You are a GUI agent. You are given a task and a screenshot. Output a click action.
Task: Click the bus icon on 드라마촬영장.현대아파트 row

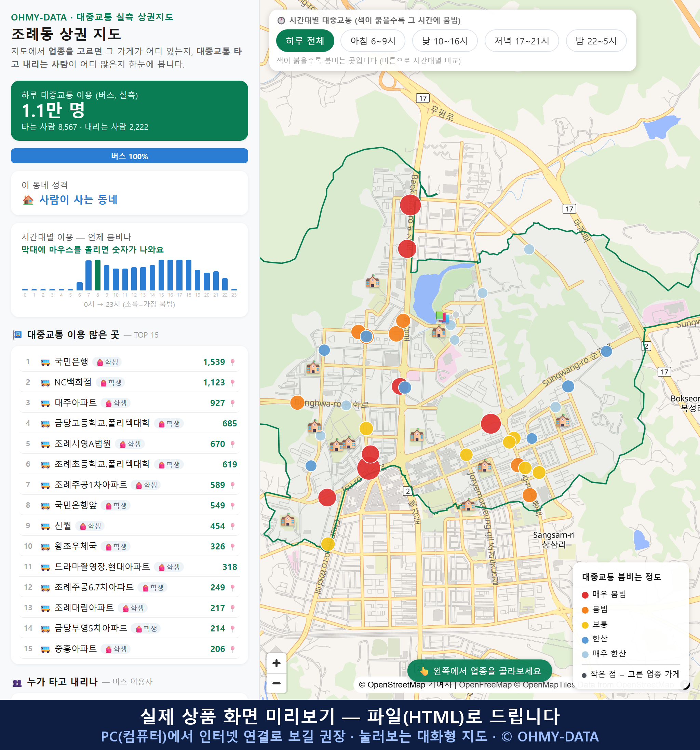[x=45, y=567]
